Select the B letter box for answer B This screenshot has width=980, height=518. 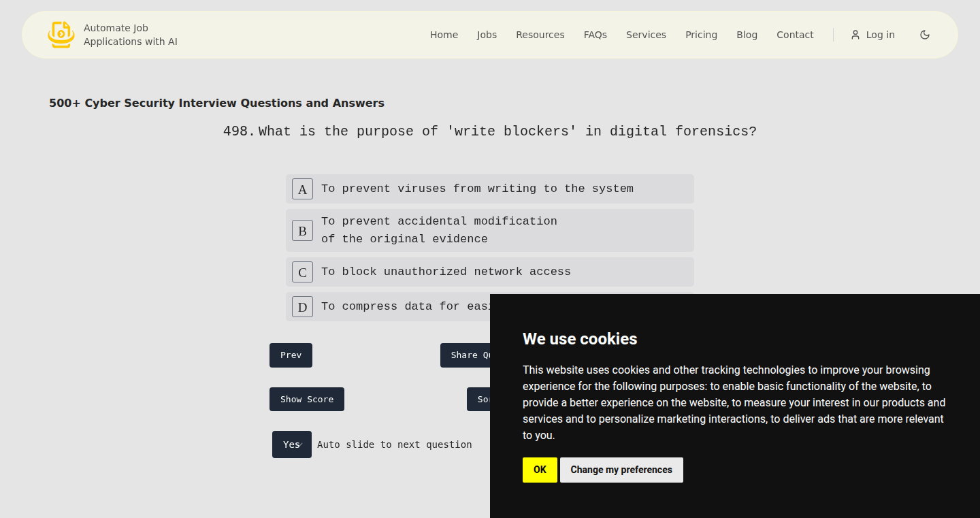pyautogui.click(x=303, y=230)
